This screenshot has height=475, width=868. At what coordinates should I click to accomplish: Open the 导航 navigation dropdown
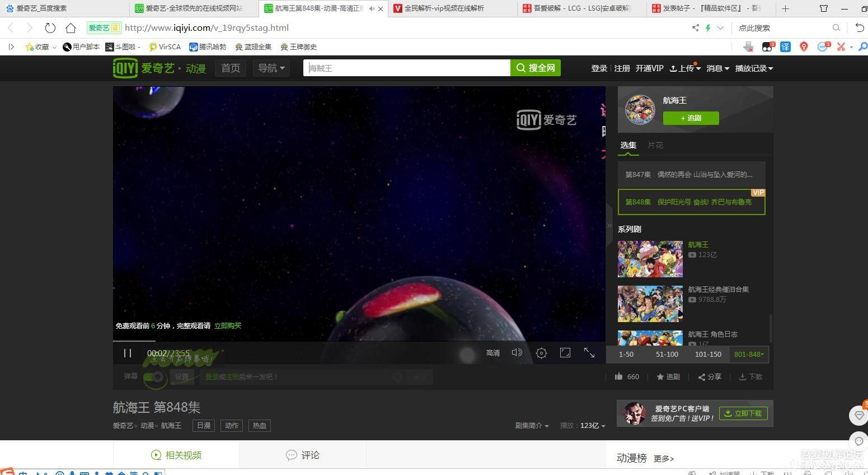tap(271, 68)
